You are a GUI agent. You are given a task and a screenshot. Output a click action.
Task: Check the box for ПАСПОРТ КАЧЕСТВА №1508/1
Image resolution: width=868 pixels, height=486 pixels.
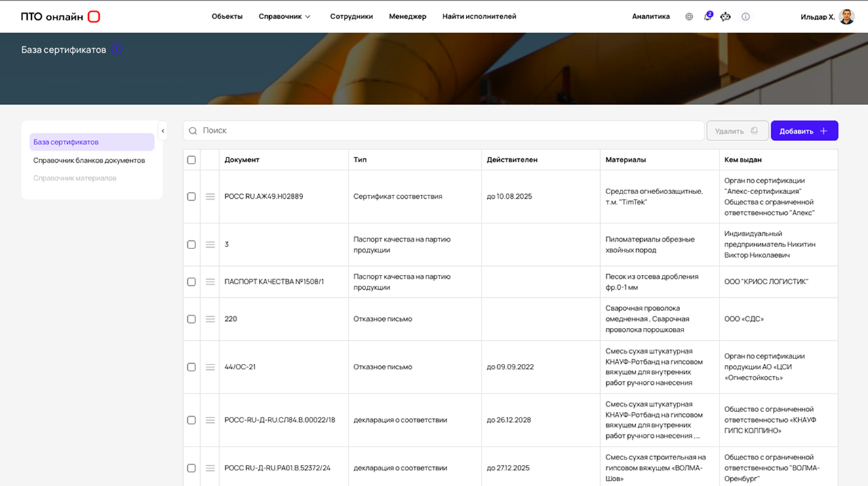click(x=191, y=282)
